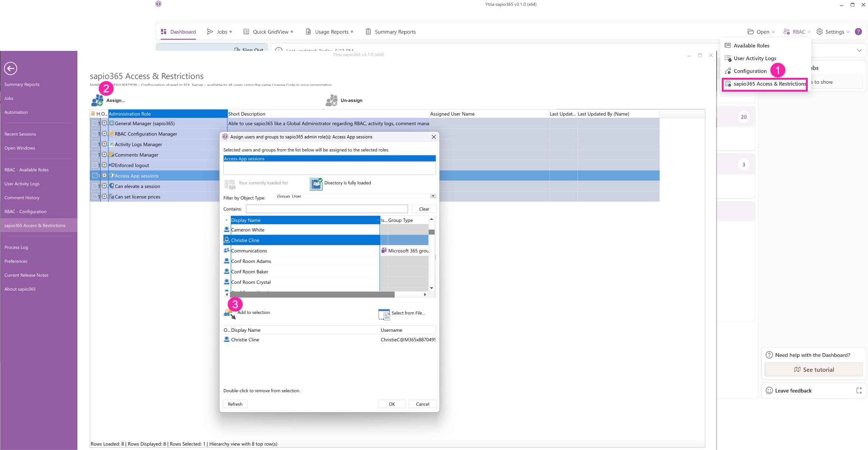This screenshot has width=868, height=450.
Task: Click the OK button in the dialog
Action: [x=392, y=404]
